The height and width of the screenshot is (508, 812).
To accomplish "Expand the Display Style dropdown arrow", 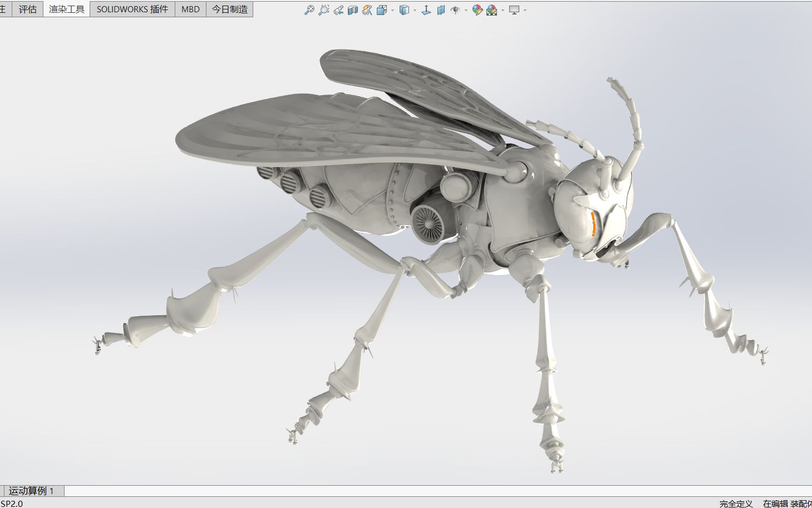I will [415, 10].
